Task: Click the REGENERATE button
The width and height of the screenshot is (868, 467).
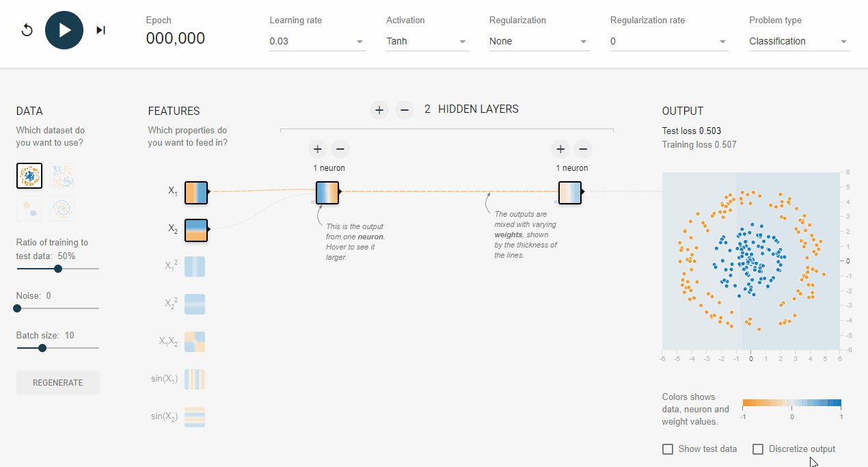Action: tap(58, 383)
